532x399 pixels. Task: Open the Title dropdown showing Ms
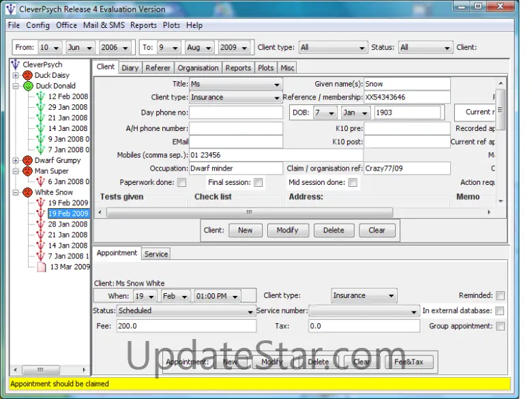tap(235, 84)
